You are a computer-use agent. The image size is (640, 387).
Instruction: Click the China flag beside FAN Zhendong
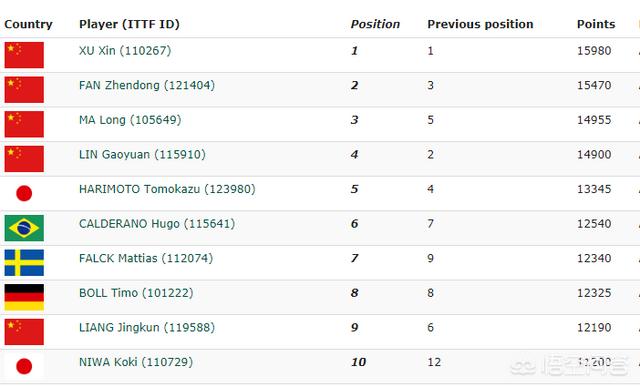click(24, 89)
